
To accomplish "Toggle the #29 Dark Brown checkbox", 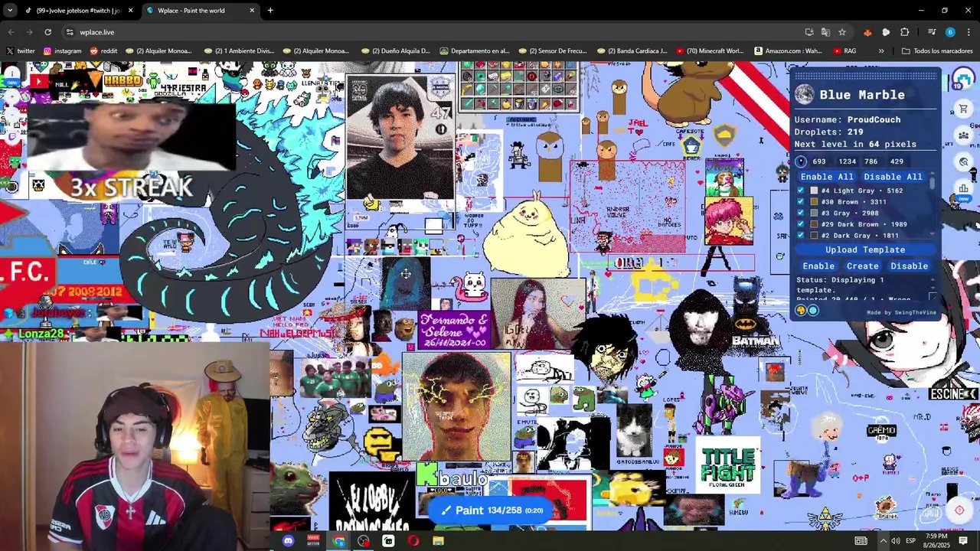I will 801,224.
